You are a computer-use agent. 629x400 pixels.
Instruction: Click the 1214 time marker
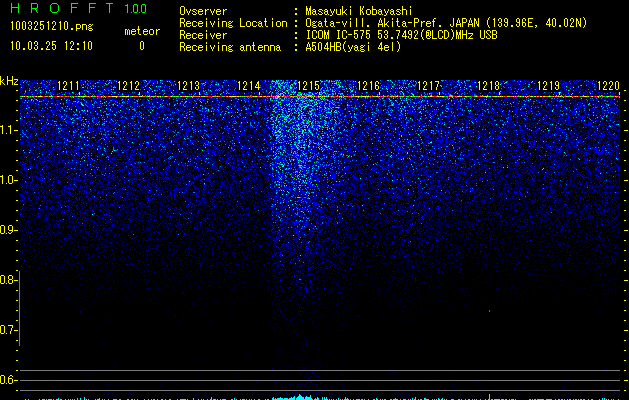pyautogui.click(x=248, y=86)
